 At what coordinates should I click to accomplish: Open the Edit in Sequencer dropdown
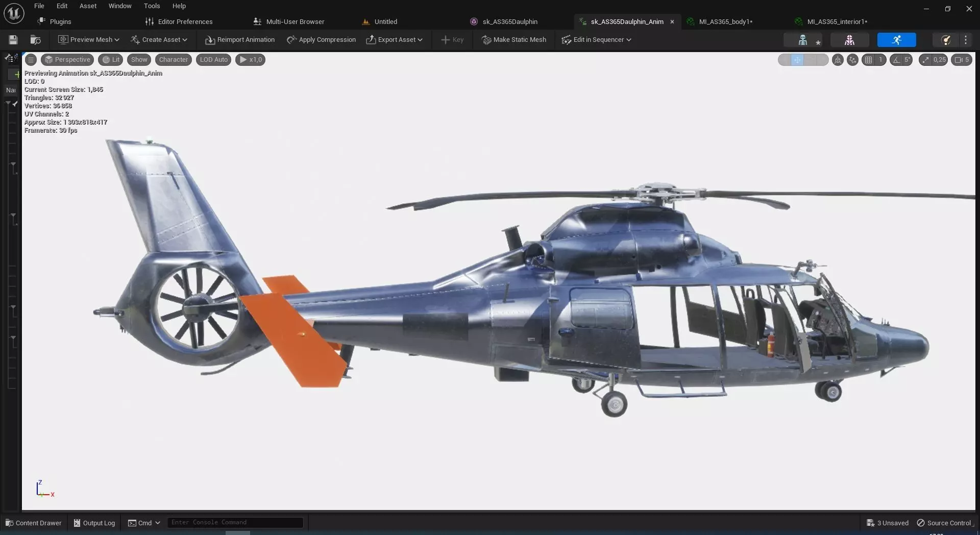(597, 40)
